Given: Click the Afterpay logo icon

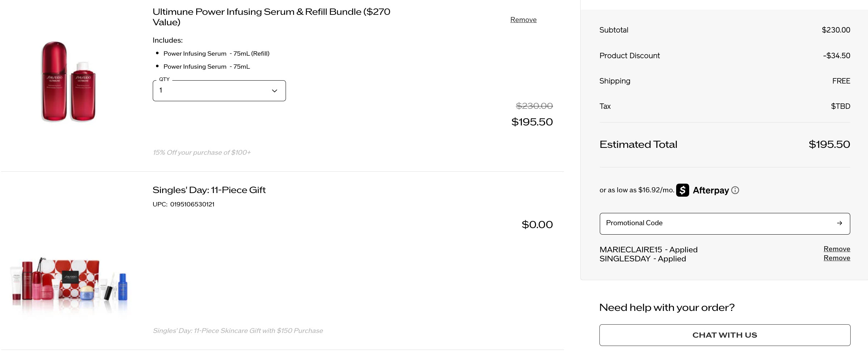Looking at the screenshot, I should click(682, 190).
